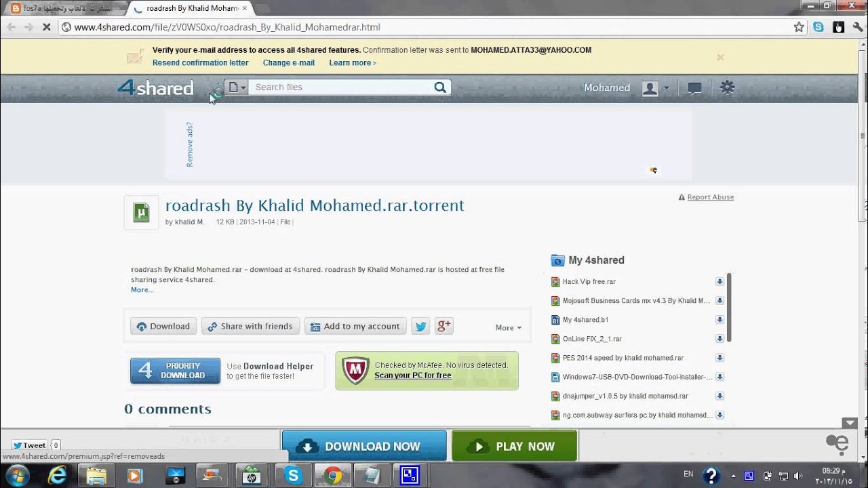868x488 pixels.
Task: Open the Chrome menu button
Action: pyautogui.click(x=858, y=27)
